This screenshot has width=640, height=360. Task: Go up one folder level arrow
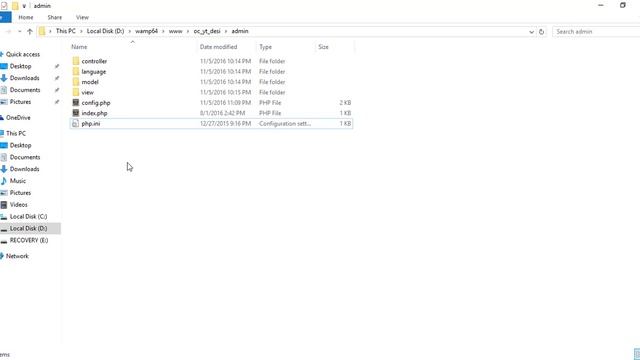pos(29,31)
